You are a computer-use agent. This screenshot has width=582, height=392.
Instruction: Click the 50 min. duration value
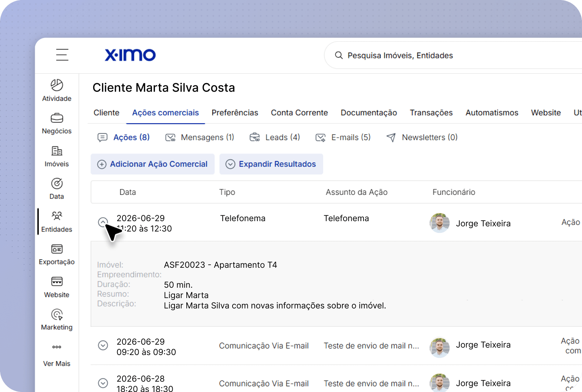pos(178,285)
